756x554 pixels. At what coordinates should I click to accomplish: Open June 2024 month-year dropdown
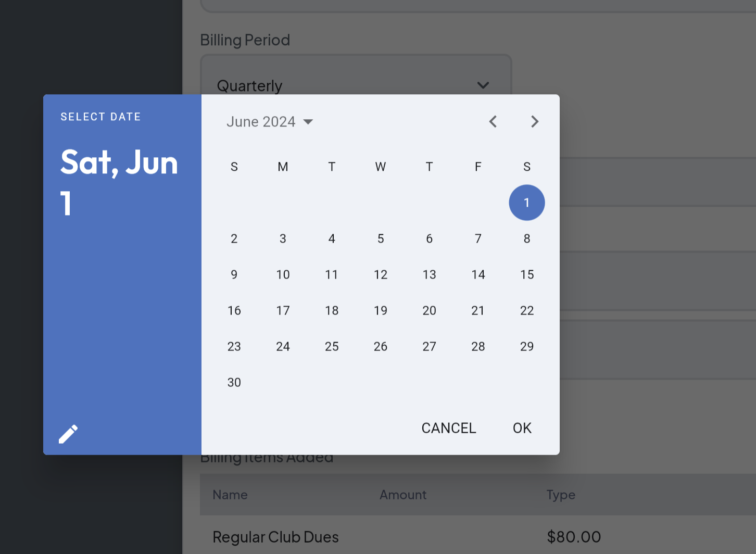coord(270,122)
